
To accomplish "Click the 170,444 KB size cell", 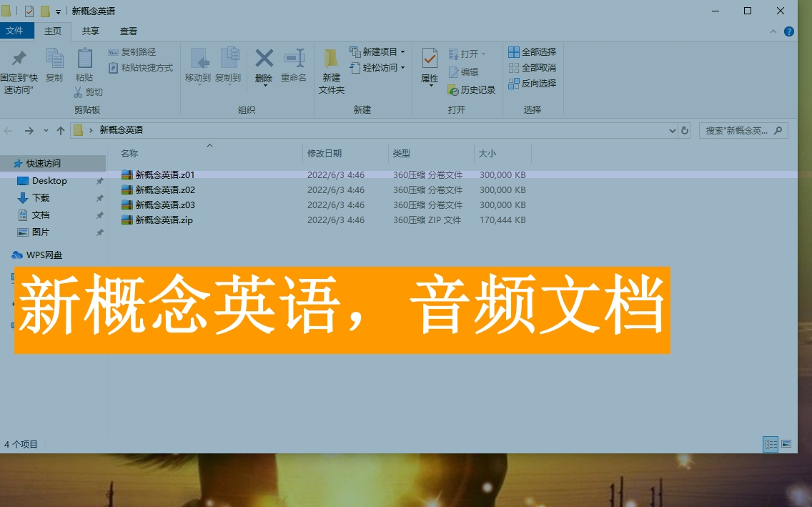I will coord(502,220).
